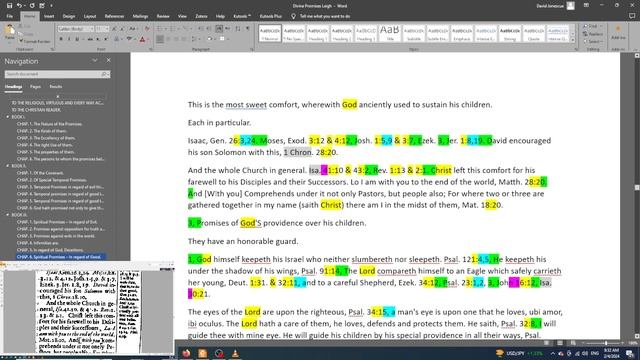Apply a numbered list
The width and height of the screenshot is (640, 360).
(x=173, y=29)
